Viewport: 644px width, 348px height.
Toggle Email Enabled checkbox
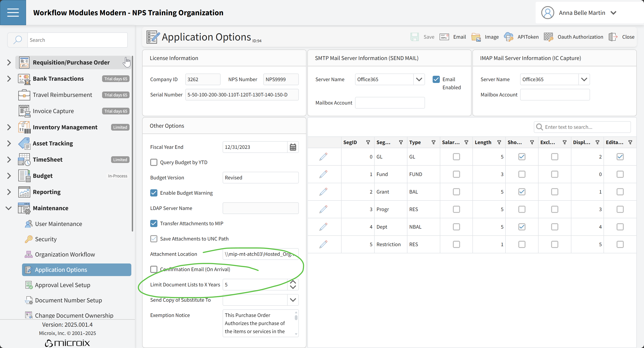coord(436,79)
